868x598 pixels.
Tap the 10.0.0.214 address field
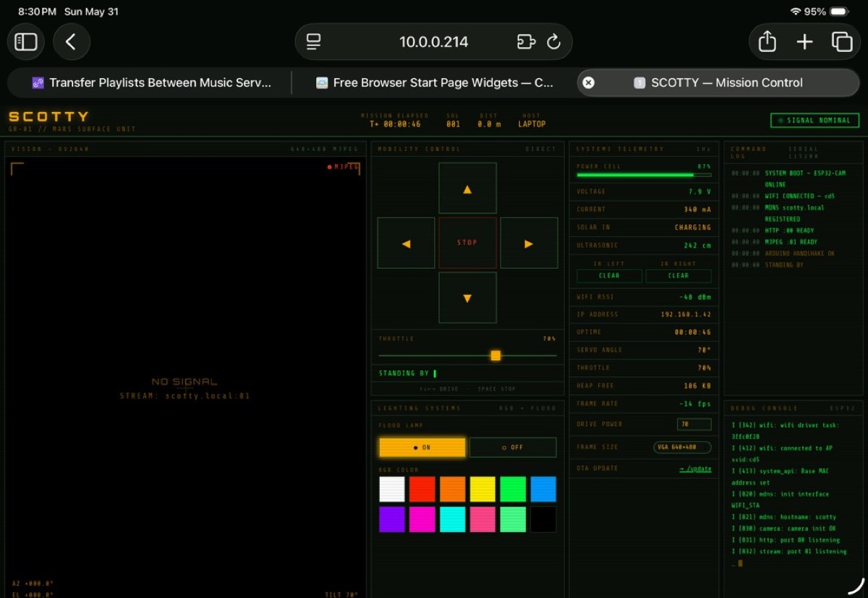tap(434, 42)
